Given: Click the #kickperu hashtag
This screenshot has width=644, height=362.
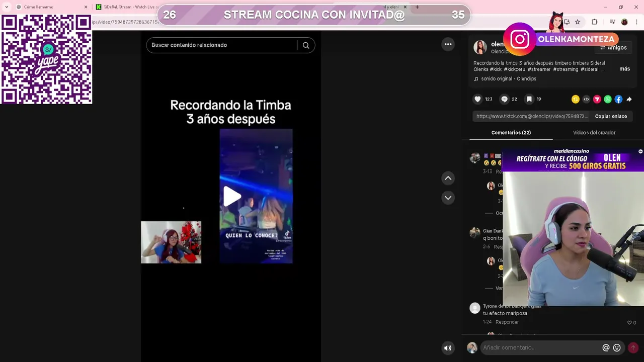Looking at the screenshot, I should [x=514, y=69].
